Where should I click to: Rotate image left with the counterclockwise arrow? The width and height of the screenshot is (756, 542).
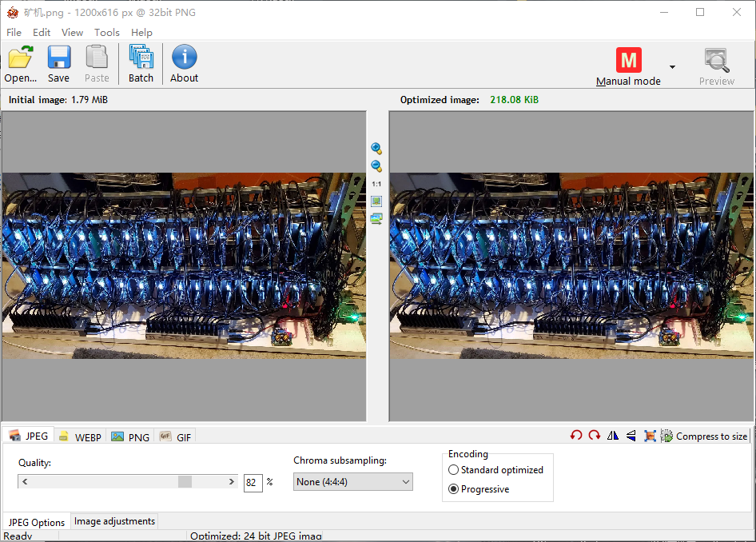click(x=575, y=436)
